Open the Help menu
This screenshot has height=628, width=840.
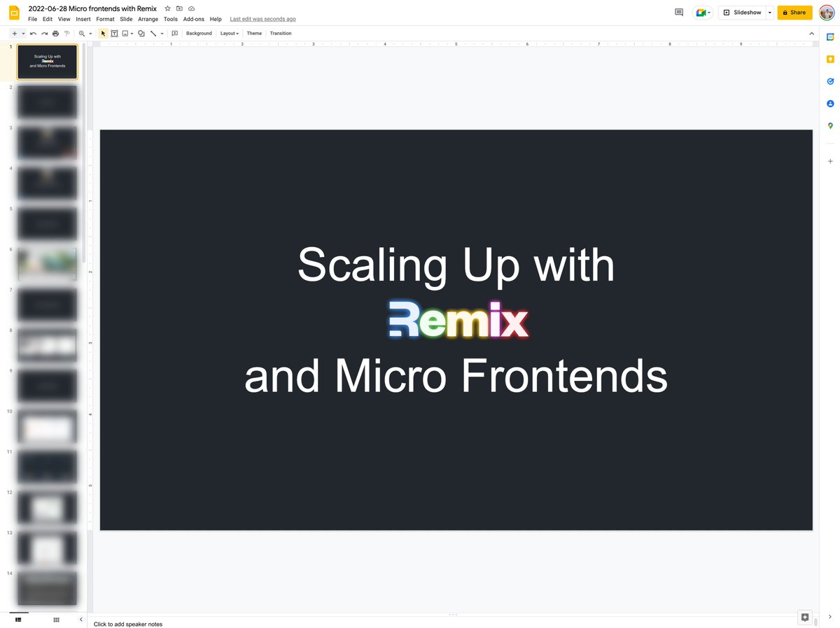tap(216, 19)
